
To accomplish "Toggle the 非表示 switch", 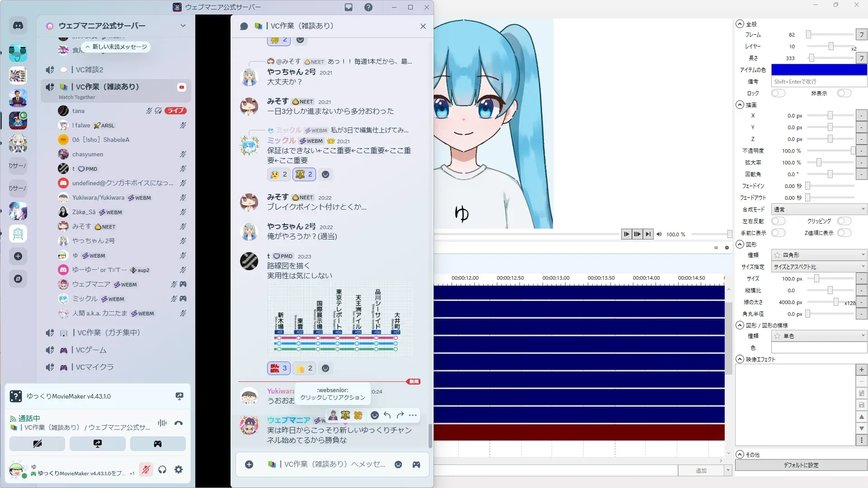I will [x=844, y=93].
